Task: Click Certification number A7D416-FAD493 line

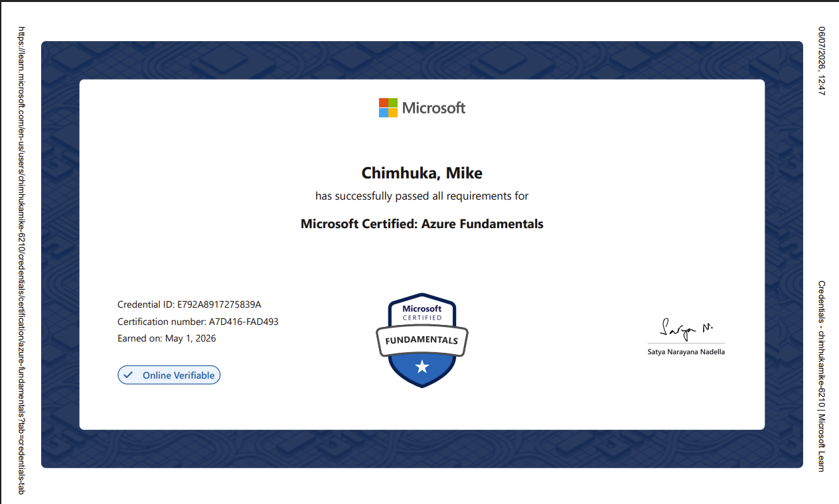Action: pos(198,322)
